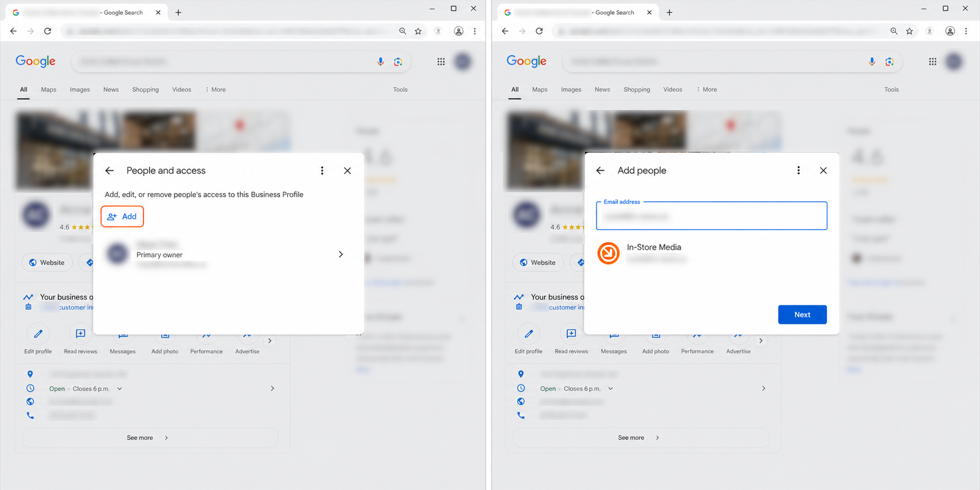Open Google apps grid in left window
Screen dimensions: 980x490
click(x=441, y=62)
